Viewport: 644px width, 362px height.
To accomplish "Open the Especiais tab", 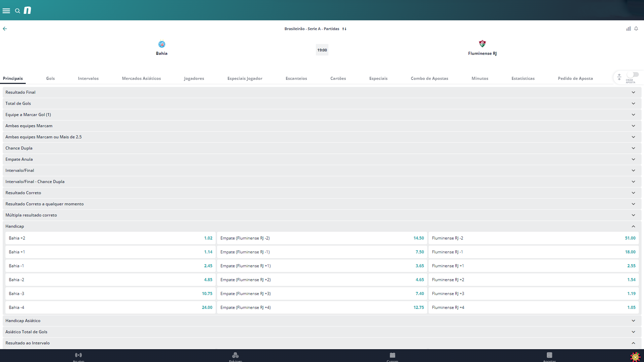I will point(378,78).
